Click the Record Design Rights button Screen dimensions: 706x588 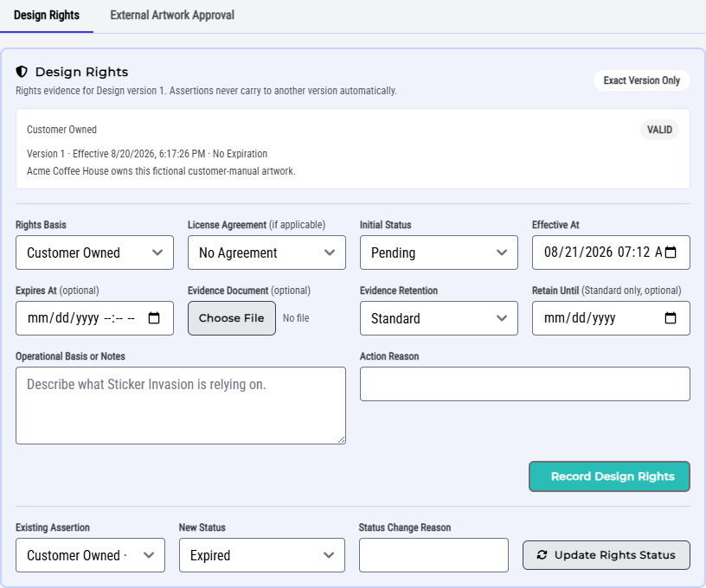(x=609, y=476)
